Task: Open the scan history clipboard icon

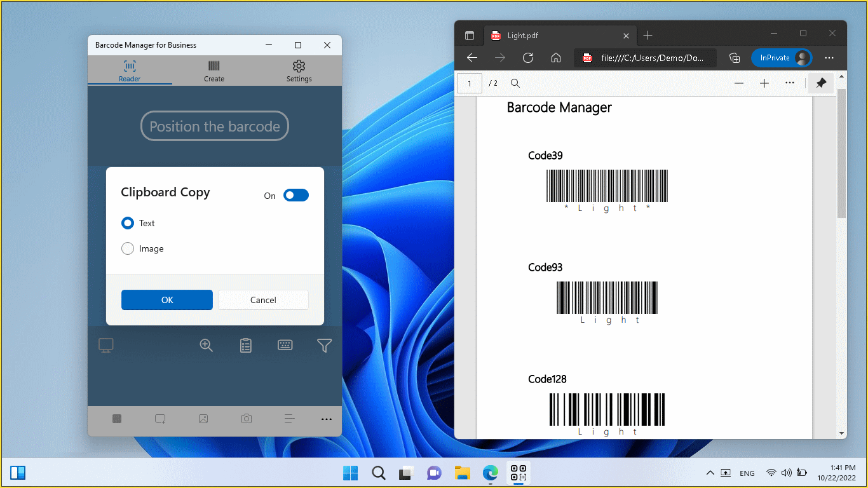Action: click(x=246, y=345)
